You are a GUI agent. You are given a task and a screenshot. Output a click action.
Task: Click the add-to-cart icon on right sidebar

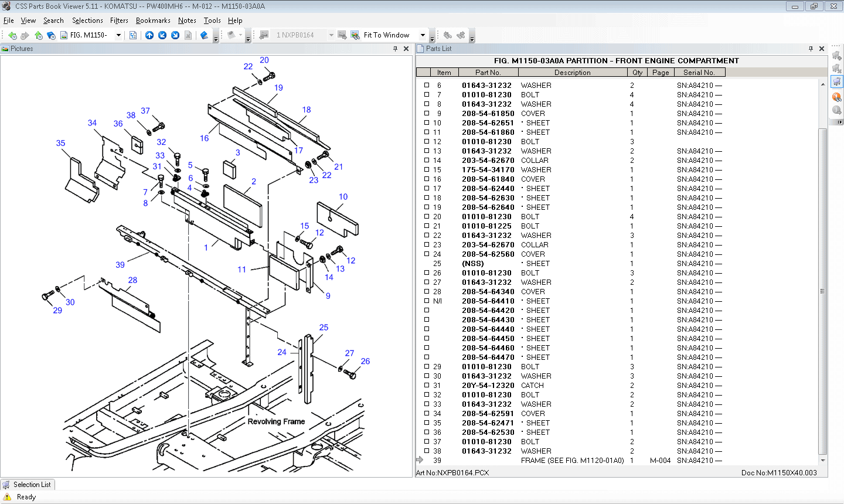(837, 55)
